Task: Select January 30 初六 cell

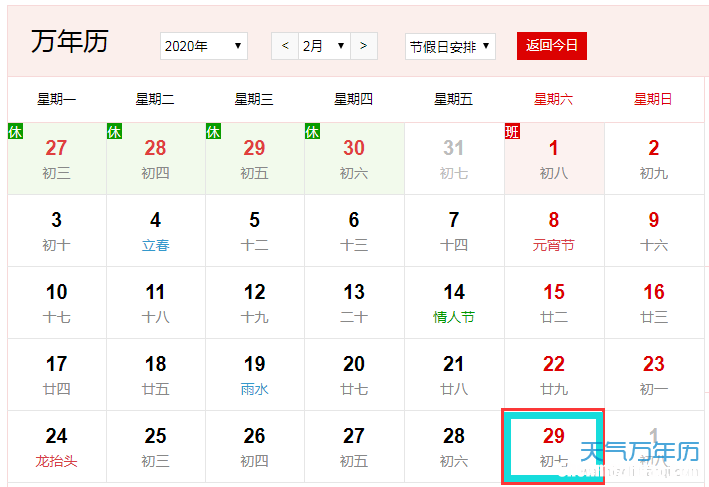Action: [x=354, y=159]
